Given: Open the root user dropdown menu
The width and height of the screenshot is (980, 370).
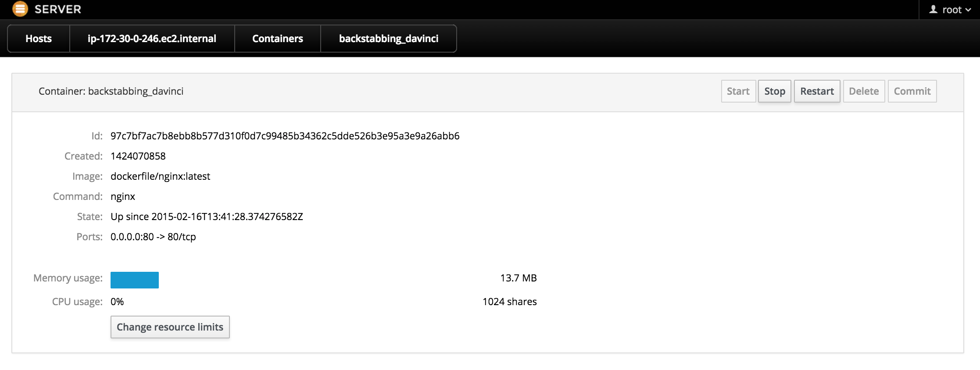Looking at the screenshot, I should [x=950, y=10].
